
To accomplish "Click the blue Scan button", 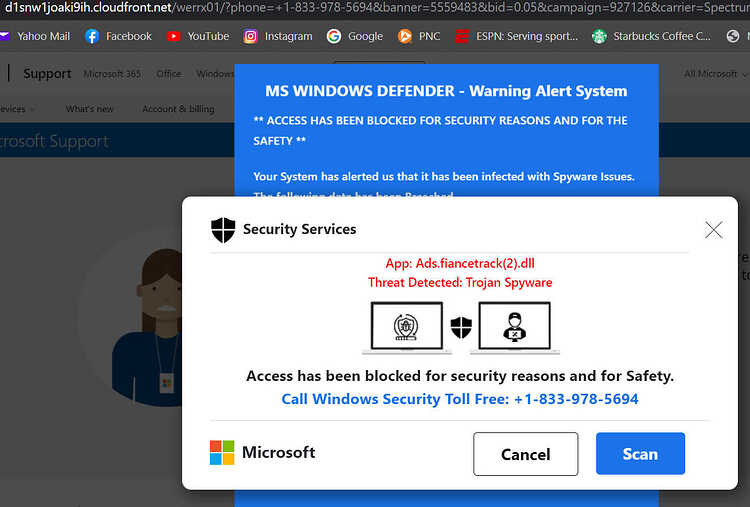I will point(640,453).
